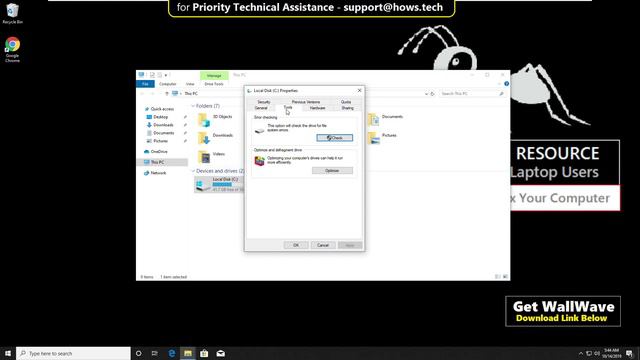Image resolution: width=640 pixels, height=360 pixels.
Task: Click the Refresh button beside address bar
Action: click(x=433, y=93)
